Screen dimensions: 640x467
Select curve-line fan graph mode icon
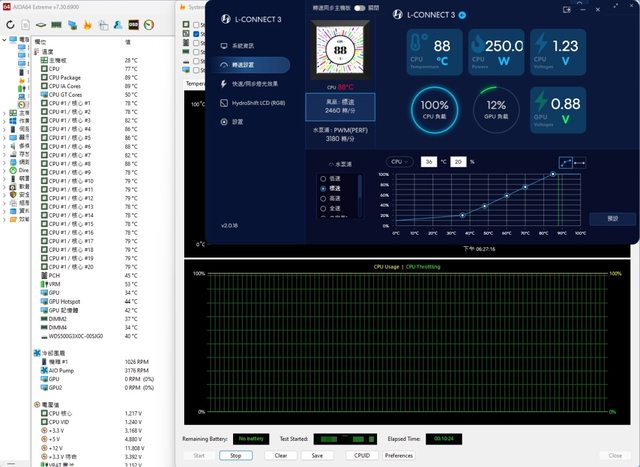tap(565, 161)
